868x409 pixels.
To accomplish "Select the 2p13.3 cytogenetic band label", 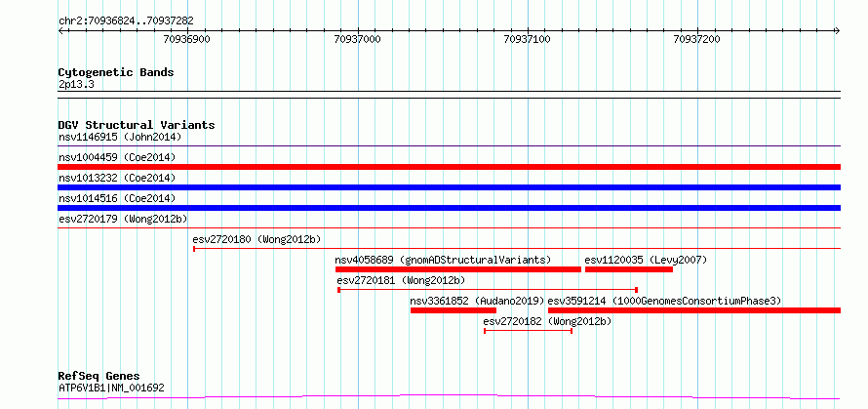I will pos(76,84).
